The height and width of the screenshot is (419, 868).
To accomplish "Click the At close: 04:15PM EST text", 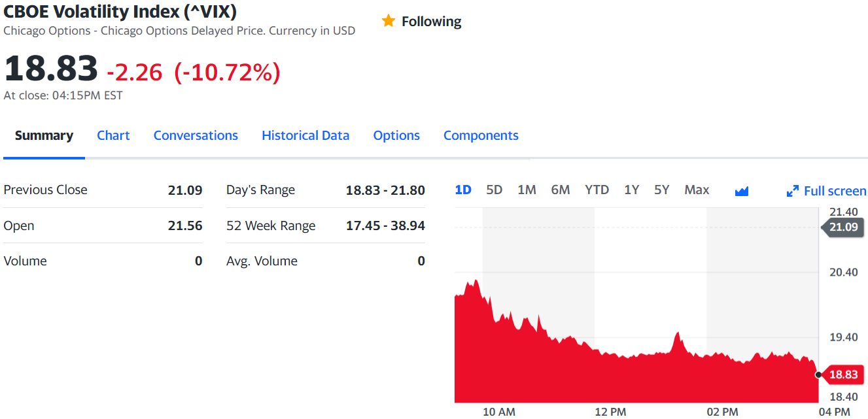I will [63, 95].
